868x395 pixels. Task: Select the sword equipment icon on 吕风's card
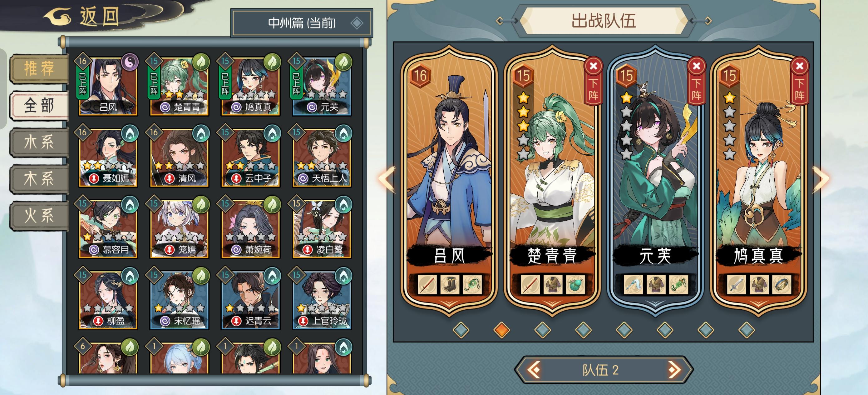427,285
